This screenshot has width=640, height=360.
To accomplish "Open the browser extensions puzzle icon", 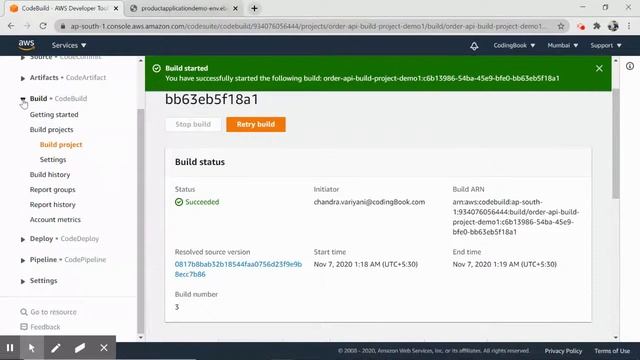I will tap(597, 26).
